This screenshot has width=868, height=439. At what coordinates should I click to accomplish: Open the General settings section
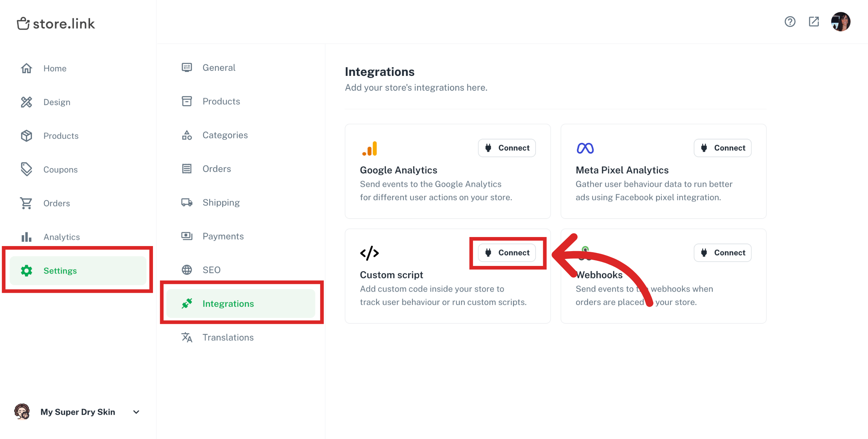[219, 67]
